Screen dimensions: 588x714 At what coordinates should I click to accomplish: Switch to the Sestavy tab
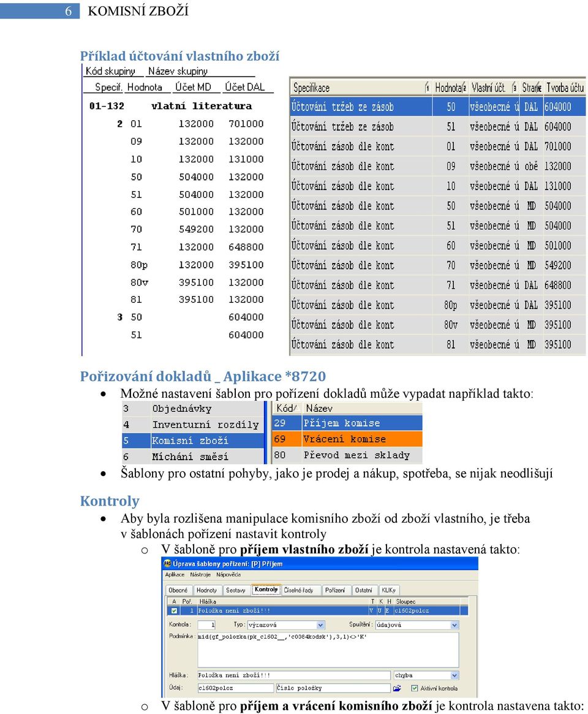[x=236, y=590]
